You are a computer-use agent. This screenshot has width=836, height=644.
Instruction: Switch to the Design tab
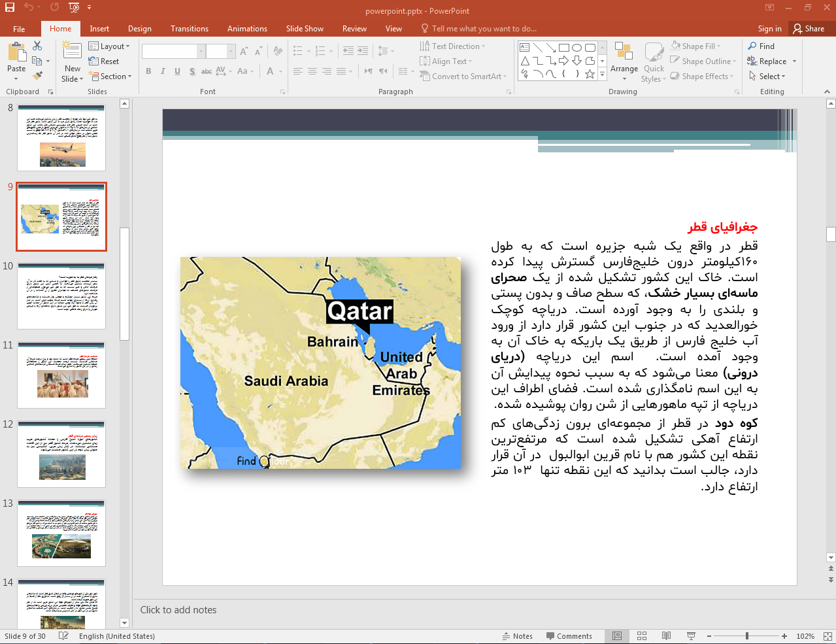(139, 29)
